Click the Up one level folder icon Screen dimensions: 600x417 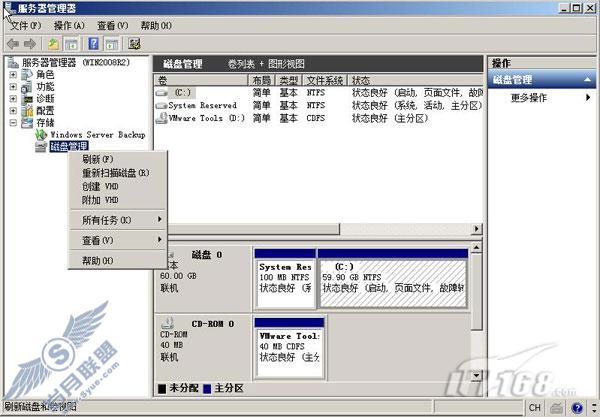click(x=53, y=44)
